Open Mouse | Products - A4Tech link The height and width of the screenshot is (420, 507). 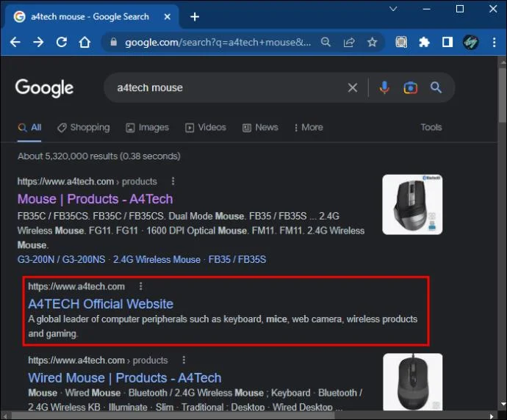(95, 199)
